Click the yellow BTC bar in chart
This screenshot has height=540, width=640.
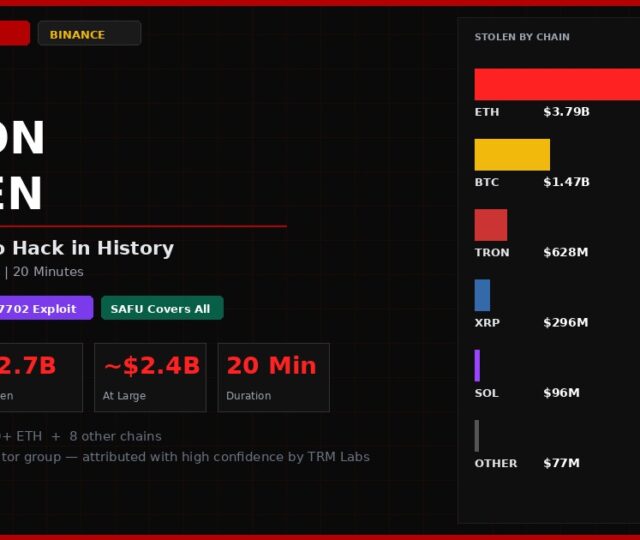click(512, 155)
